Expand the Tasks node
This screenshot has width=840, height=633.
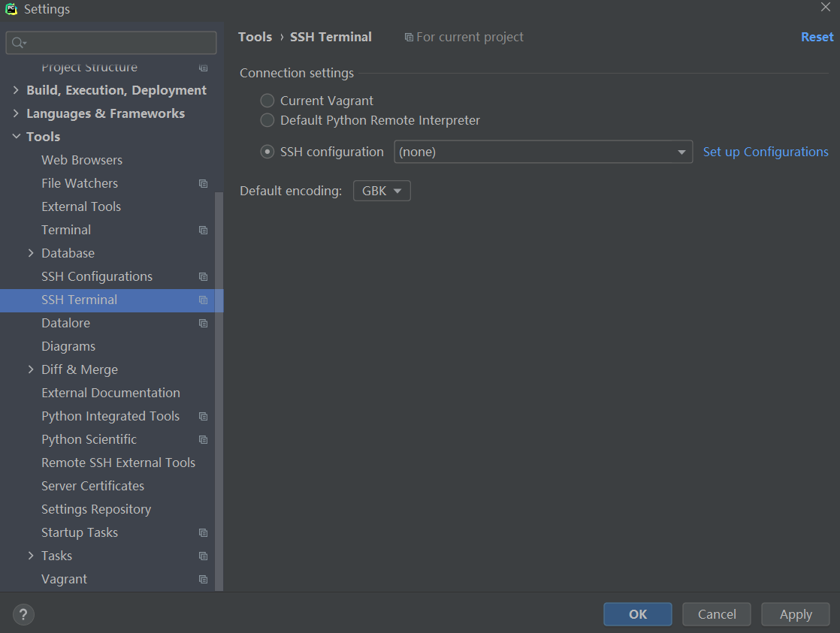(31, 556)
